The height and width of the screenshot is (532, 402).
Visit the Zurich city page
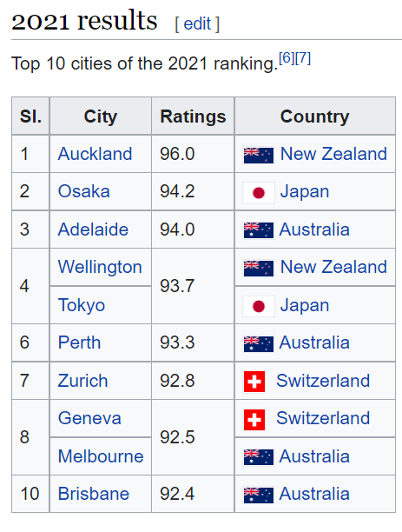pos(82,381)
